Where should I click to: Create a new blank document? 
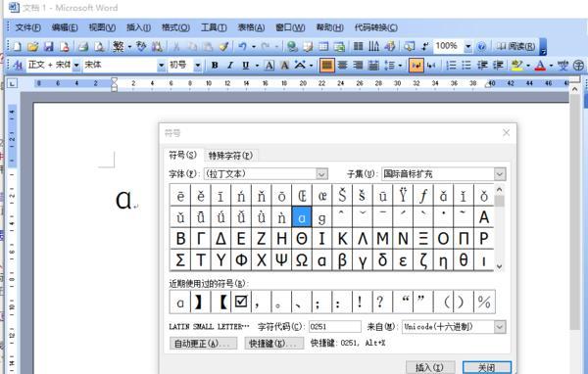click(x=17, y=46)
